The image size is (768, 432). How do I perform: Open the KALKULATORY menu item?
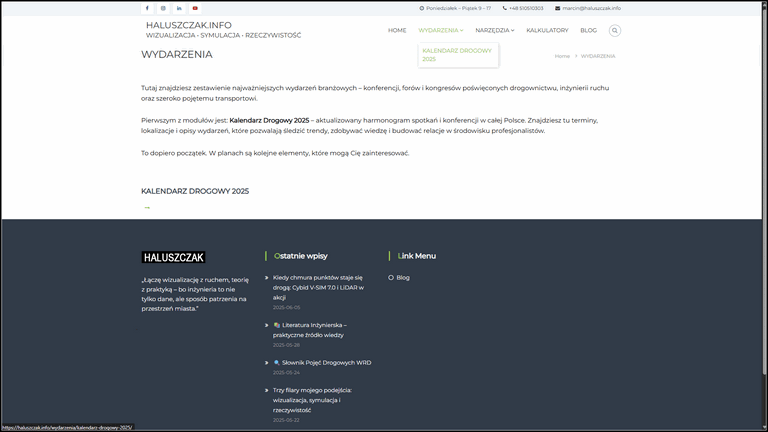coord(547,30)
